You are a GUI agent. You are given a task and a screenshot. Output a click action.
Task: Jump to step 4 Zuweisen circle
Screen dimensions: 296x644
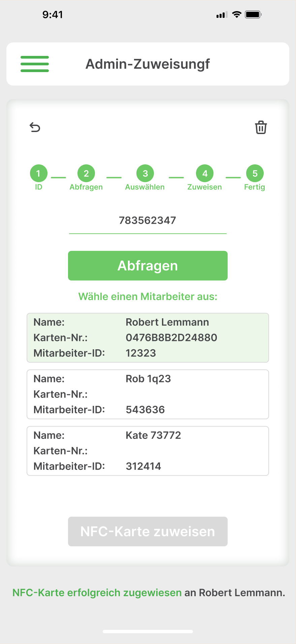[205, 173]
